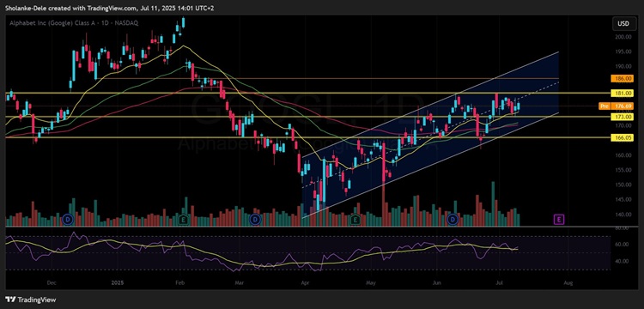
Task: Click the earnings marker before May
Action: [x=355, y=220]
